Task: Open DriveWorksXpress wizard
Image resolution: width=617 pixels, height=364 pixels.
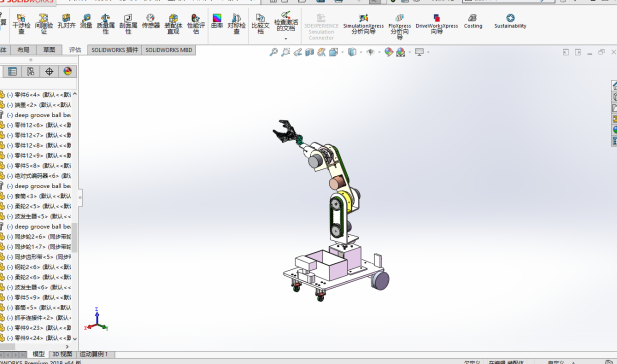Action: (x=437, y=24)
